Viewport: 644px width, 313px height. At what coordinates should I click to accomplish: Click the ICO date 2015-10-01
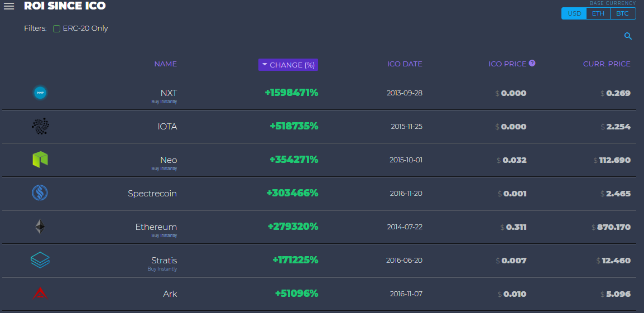406,160
